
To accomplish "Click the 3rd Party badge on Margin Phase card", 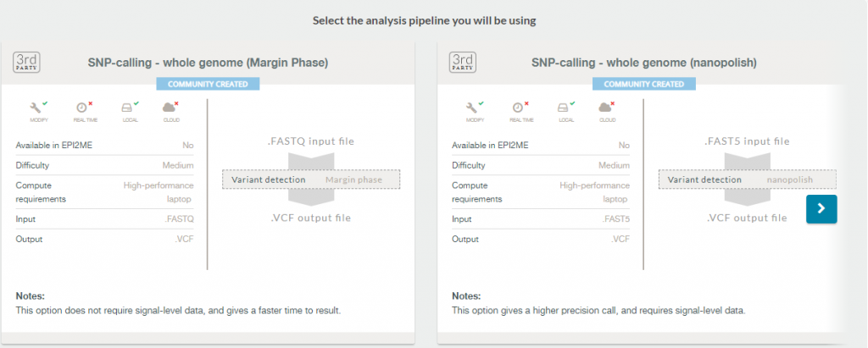I will tap(26, 62).
